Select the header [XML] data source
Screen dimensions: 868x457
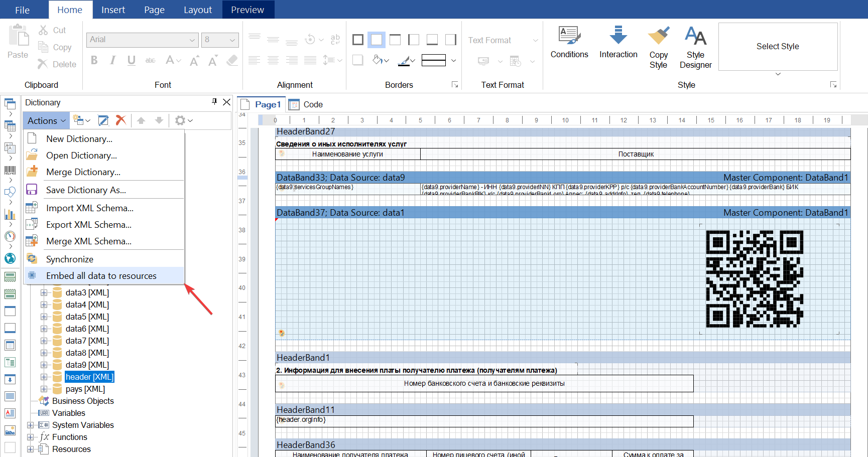pyautogui.click(x=89, y=377)
